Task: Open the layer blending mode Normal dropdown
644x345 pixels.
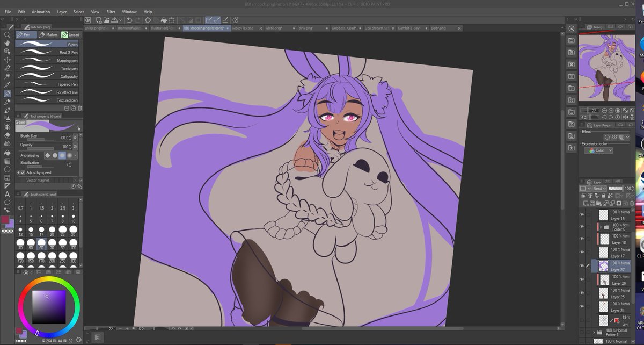Action: coord(599,189)
